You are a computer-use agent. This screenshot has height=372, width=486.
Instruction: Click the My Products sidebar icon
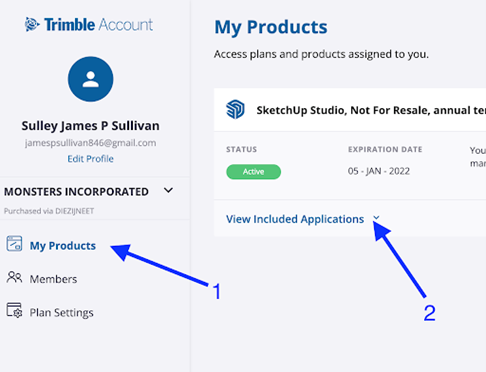point(14,243)
